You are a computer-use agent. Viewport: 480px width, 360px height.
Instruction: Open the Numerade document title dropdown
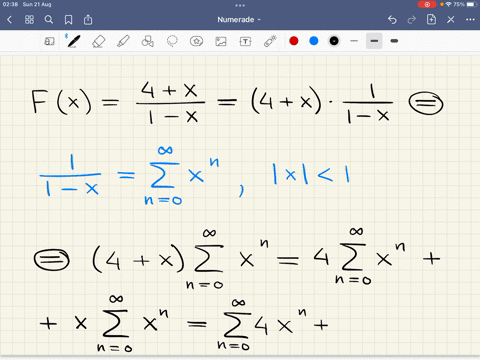[x=239, y=20]
